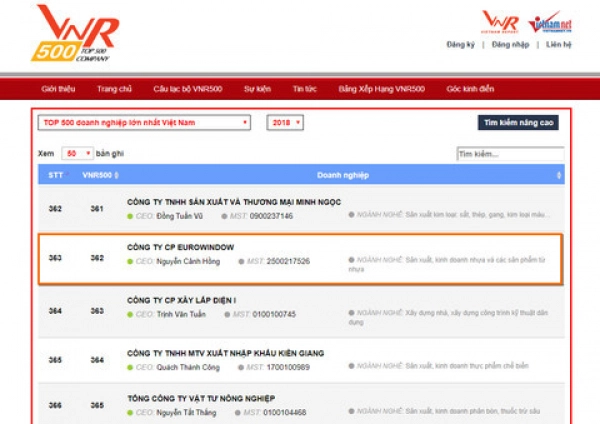The width and height of the screenshot is (600, 424).
Task: Click STT number 364
Action: click(x=55, y=311)
